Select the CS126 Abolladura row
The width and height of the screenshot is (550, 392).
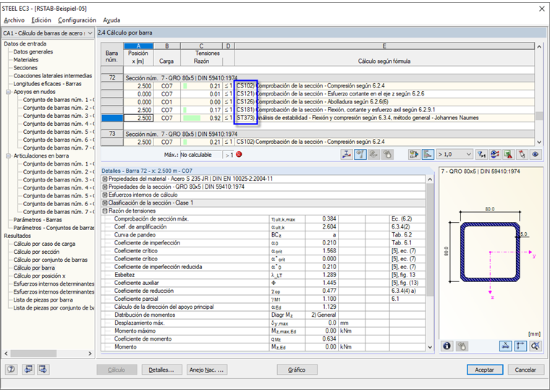pyautogui.click(x=318, y=102)
